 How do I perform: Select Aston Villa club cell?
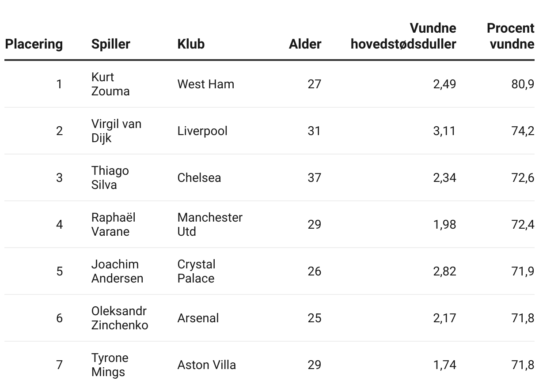coord(207,365)
